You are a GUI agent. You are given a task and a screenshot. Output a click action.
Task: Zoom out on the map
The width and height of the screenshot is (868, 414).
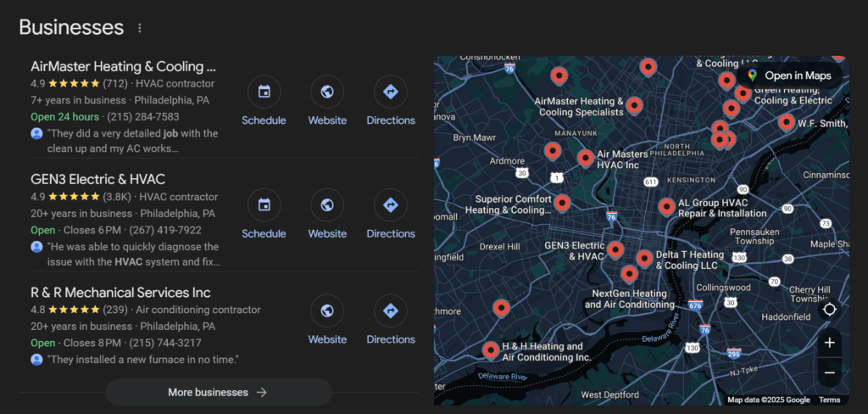pos(829,373)
